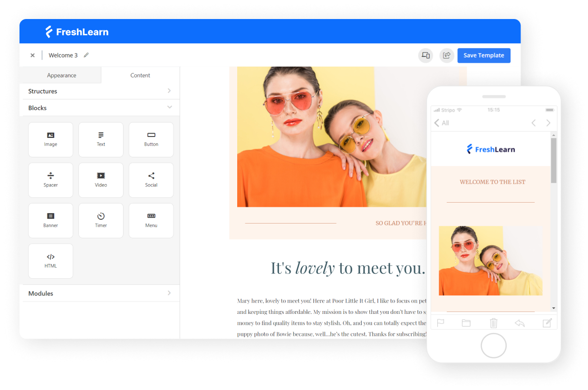
Task: Insert an HTML code block
Action: point(51,261)
